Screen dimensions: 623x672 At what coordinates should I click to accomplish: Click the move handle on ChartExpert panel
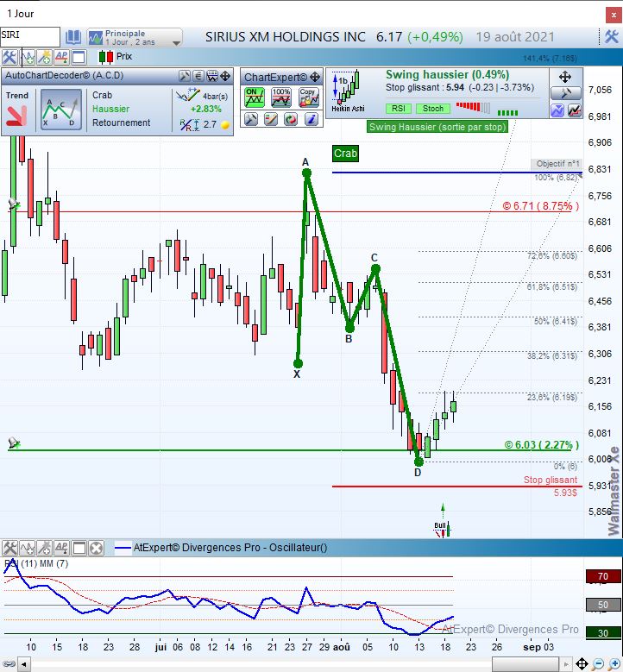tap(315, 77)
